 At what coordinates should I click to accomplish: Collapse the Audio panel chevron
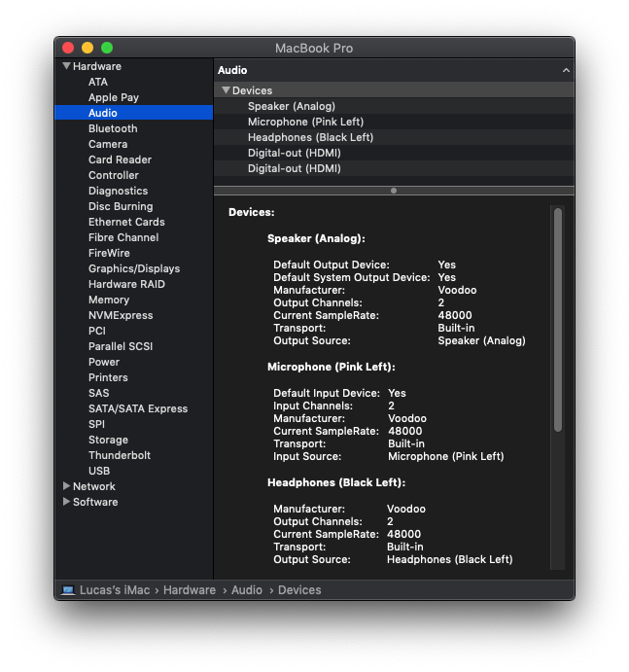pos(566,70)
